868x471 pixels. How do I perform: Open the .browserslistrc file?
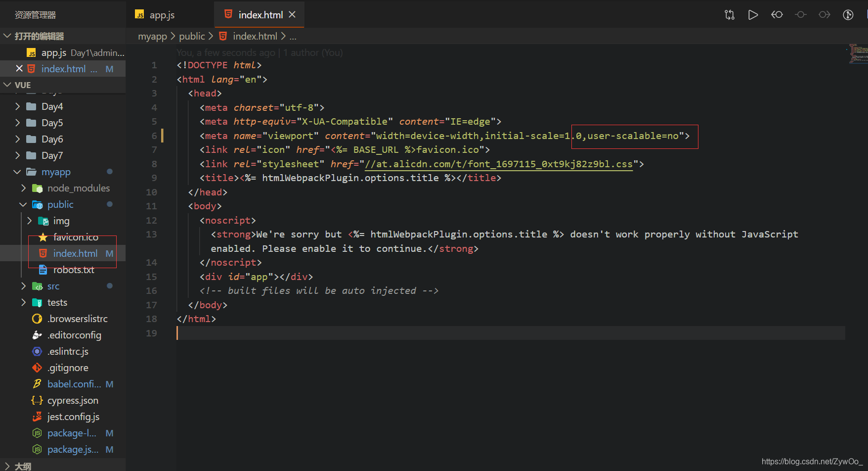78,319
